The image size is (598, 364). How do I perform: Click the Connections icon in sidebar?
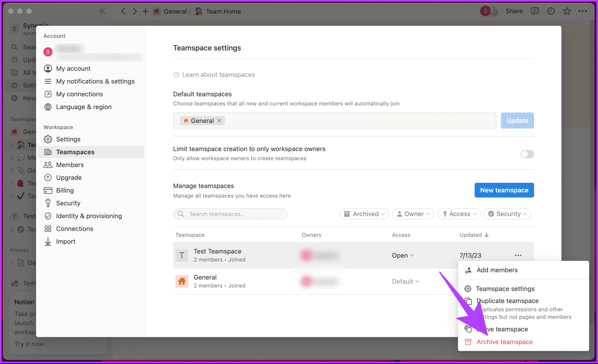(48, 228)
